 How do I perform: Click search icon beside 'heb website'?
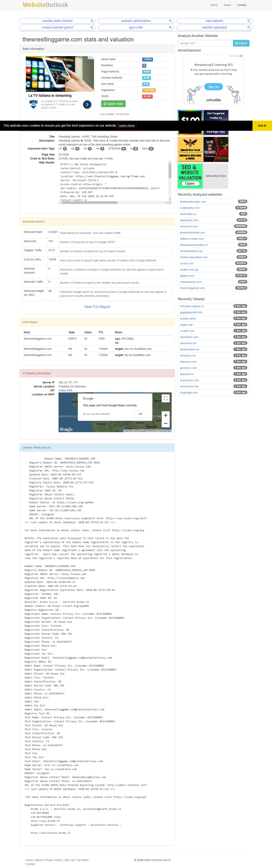click(249, 21)
